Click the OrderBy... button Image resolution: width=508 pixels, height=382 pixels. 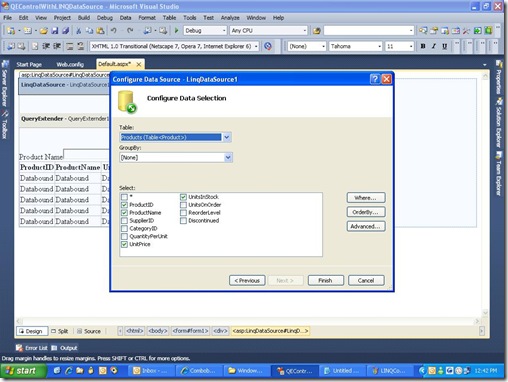tap(366, 212)
